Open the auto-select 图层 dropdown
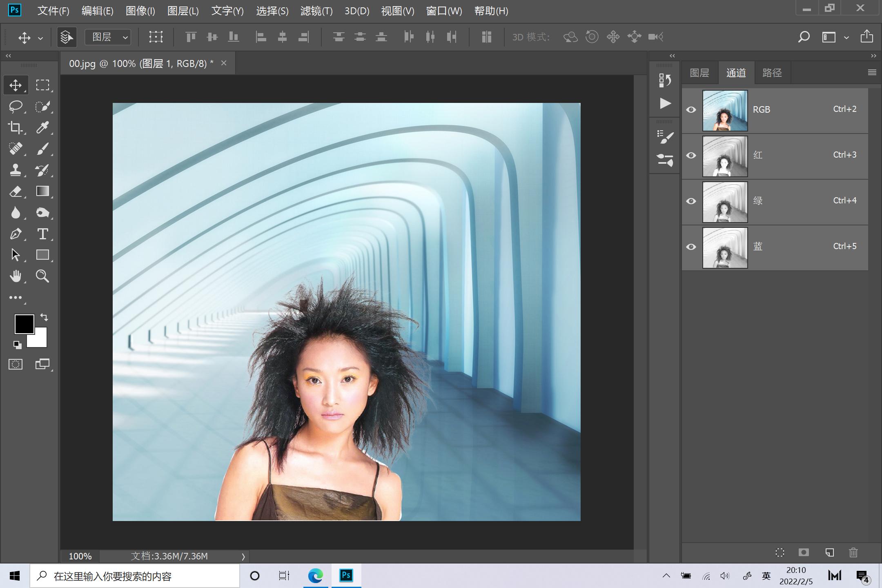 (108, 37)
